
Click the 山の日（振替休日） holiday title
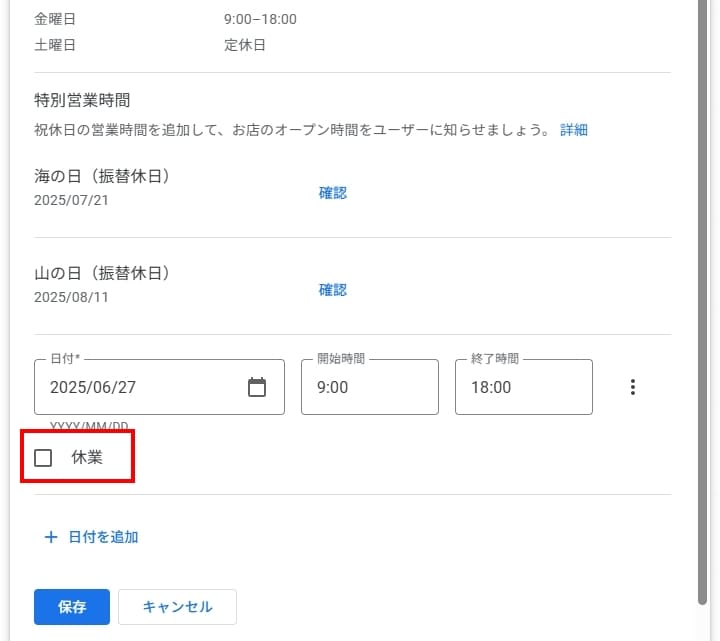tap(102, 273)
